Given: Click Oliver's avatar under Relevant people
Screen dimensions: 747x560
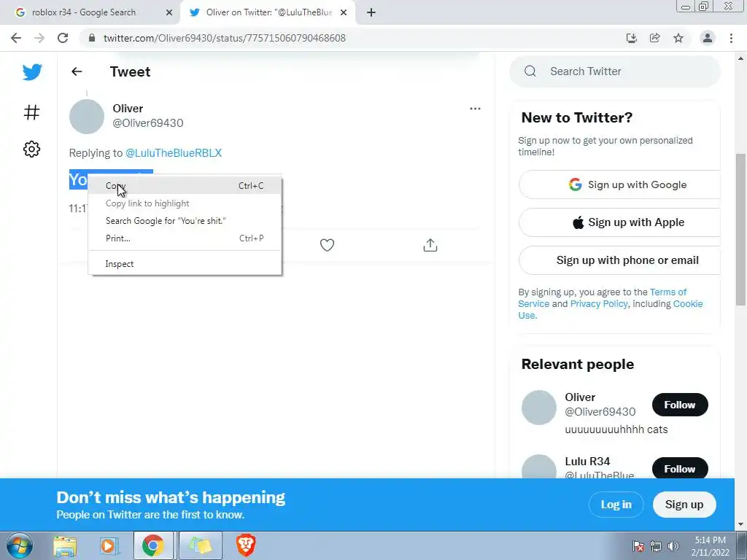Looking at the screenshot, I should pos(539,408).
